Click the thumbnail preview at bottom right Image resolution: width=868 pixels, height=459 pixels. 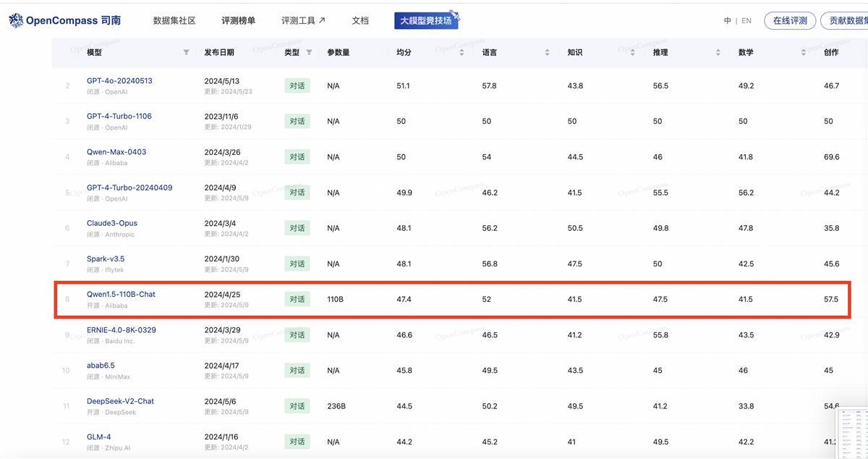pyautogui.click(x=853, y=431)
